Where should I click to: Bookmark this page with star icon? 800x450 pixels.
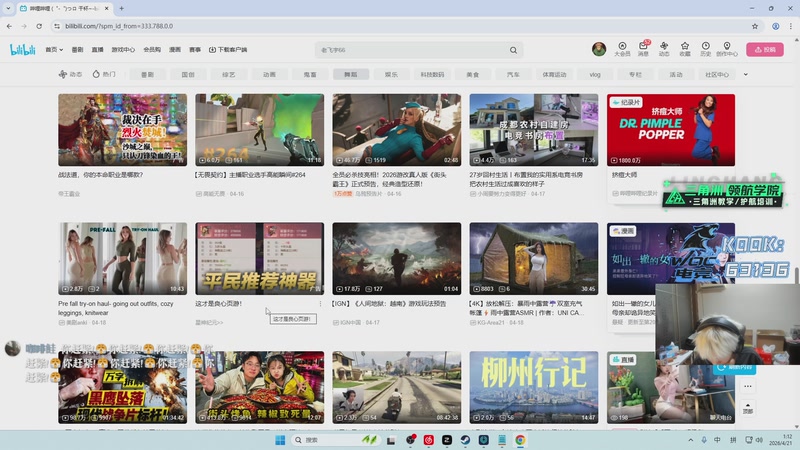pos(755,26)
